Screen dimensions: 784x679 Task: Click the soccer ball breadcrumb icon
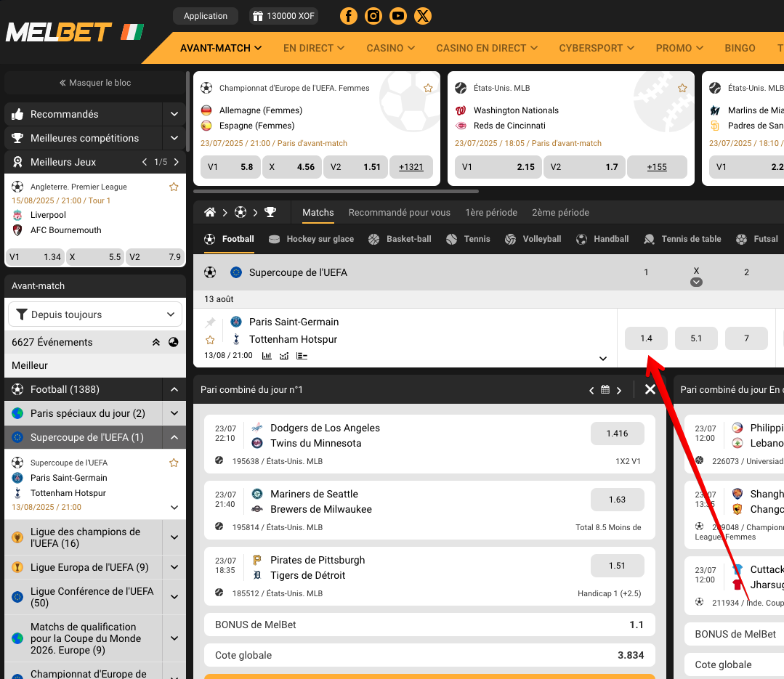pyautogui.click(x=241, y=212)
